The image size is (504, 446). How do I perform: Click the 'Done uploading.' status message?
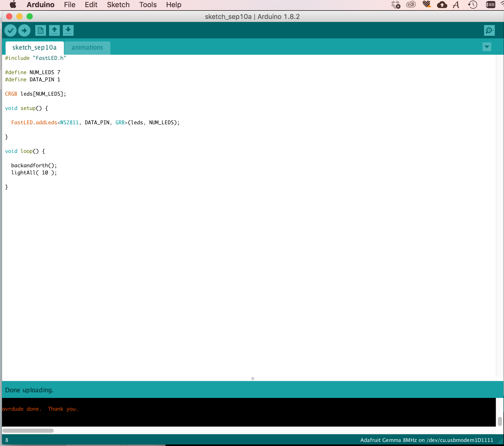(29, 390)
